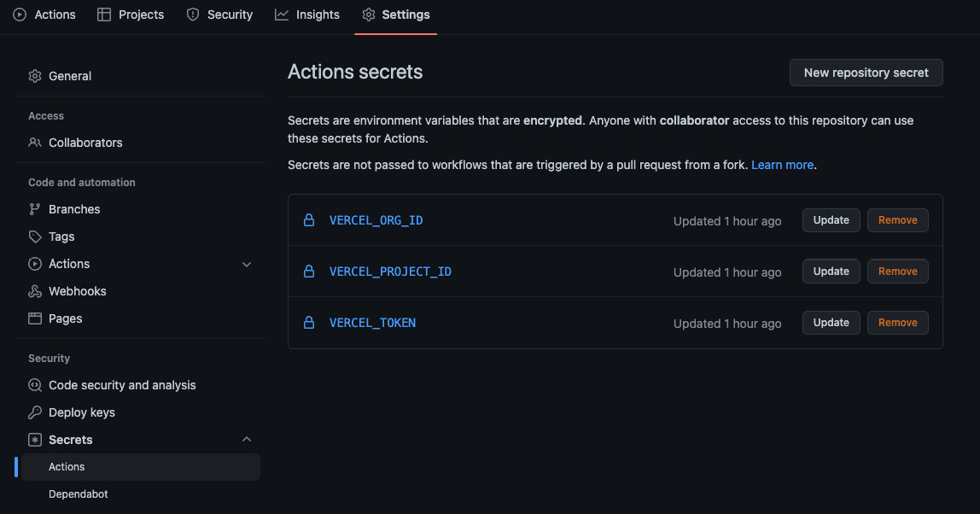Open Code security and analysis settings
This screenshot has width=980, height=514.
coord(120,384)
